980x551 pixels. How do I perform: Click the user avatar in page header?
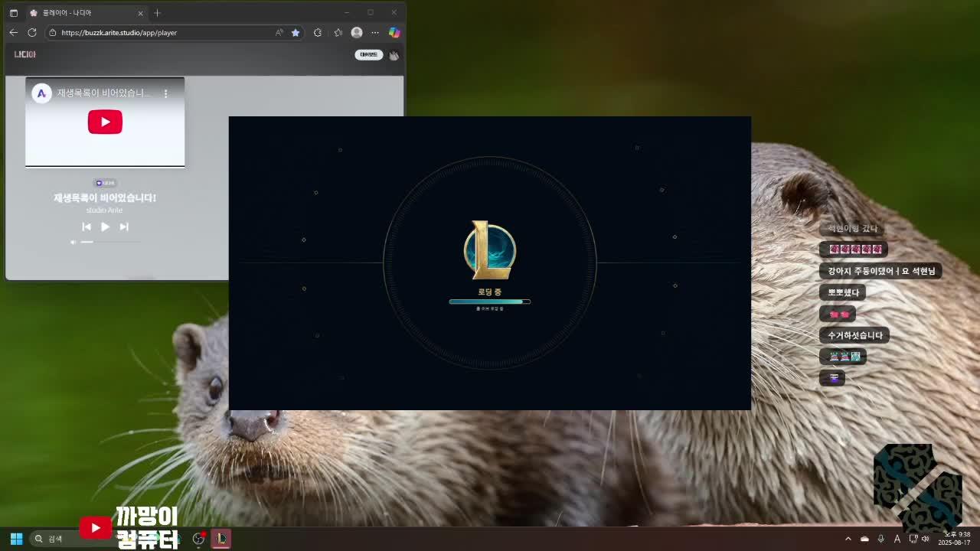(x=394, y=55)
